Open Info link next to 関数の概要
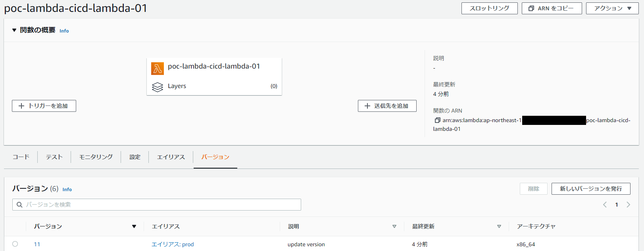Image resolution: width=644 pixels, height=251 pixels. click(x=64, y=31)
